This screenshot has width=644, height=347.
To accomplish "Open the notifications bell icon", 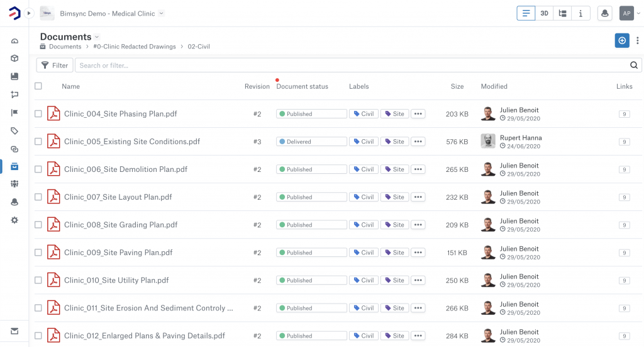I will tap(604, 13).
